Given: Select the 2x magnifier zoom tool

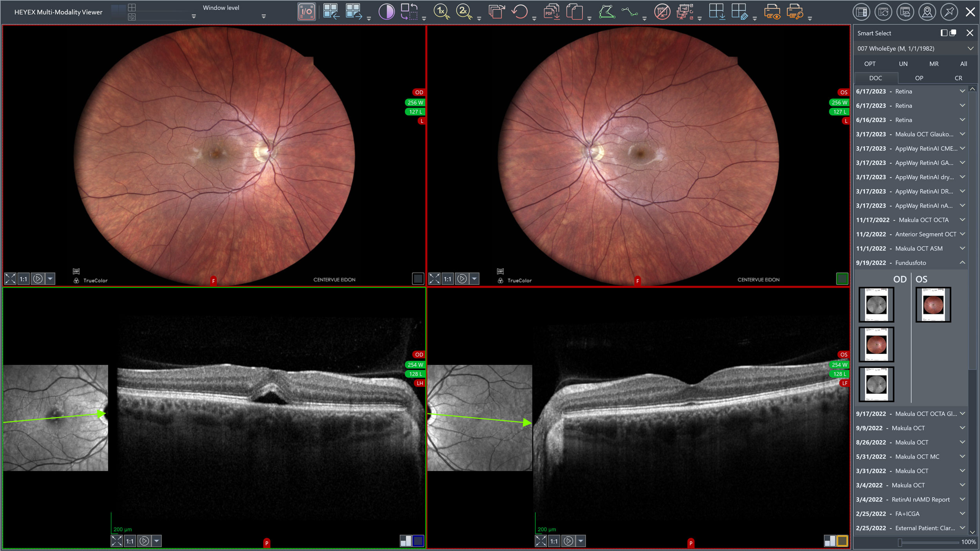Looking at the screenshot, I should [464, 12].
